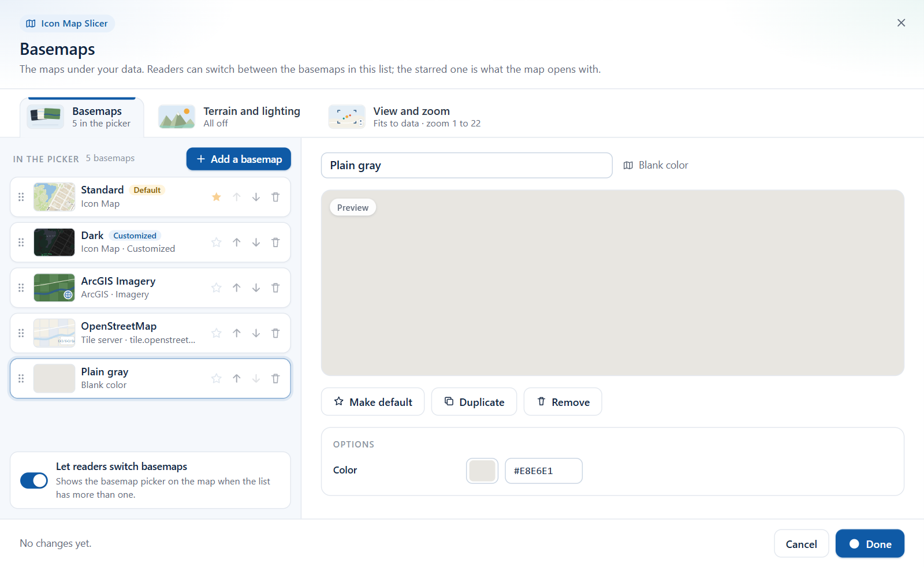Screen dimensions: 924x567
Task: Move ArcGIS Imagery down one position
Action: coord(256,288)
